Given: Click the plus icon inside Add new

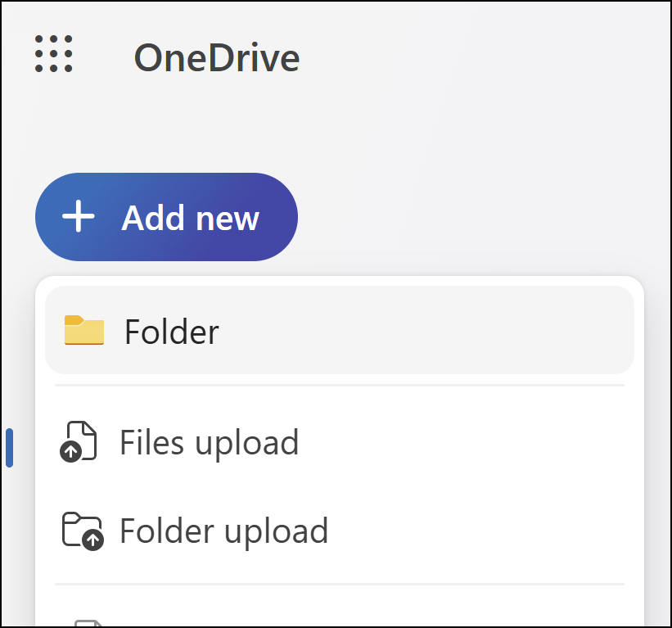Looking at the screenshot, I should [x=78, y=217].
